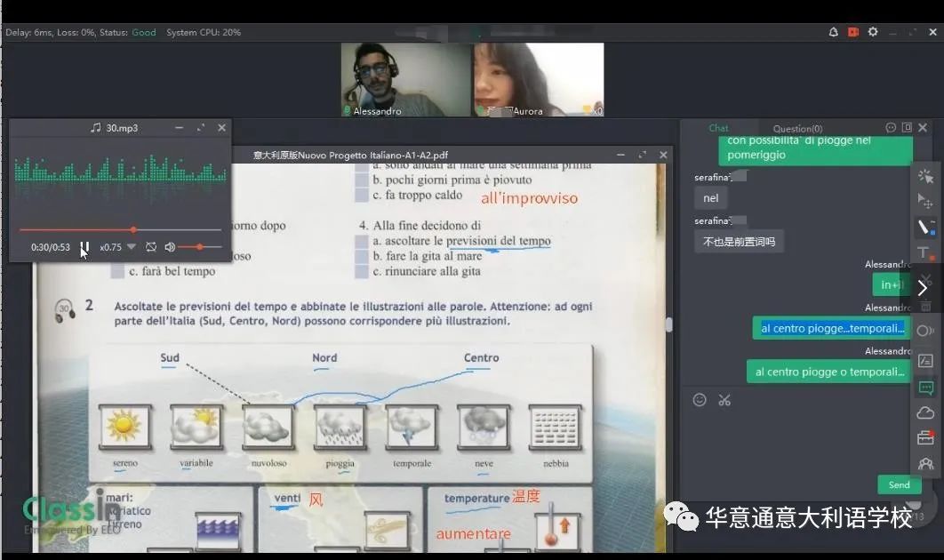Pop out the chat panel window

tap(907, 128)
